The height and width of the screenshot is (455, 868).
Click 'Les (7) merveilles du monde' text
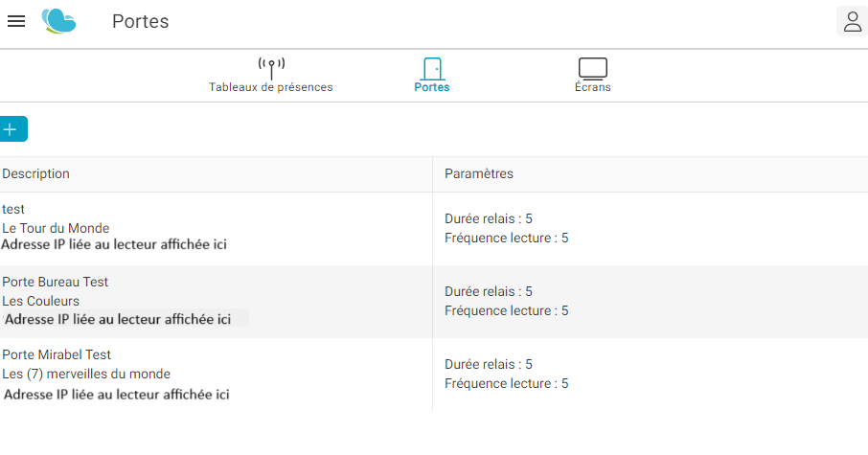pos(86,375)
